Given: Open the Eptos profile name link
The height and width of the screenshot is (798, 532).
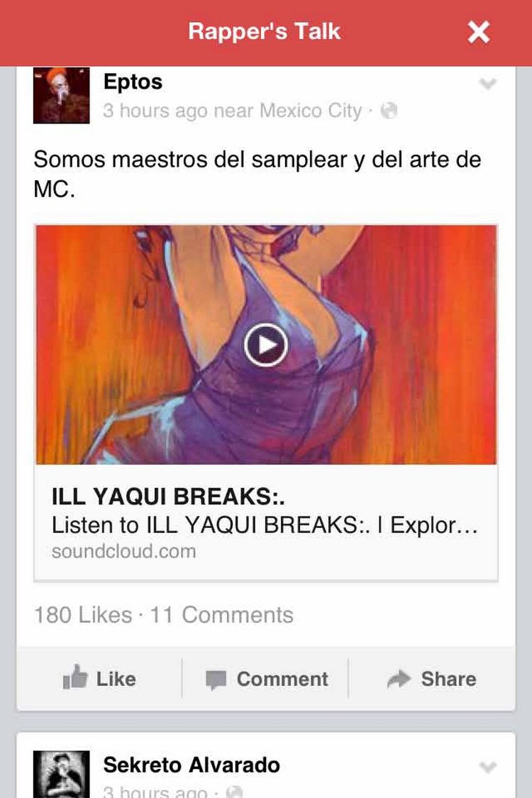Looking at the screenshot, I should pyautogui.click(x=133, y=82).
